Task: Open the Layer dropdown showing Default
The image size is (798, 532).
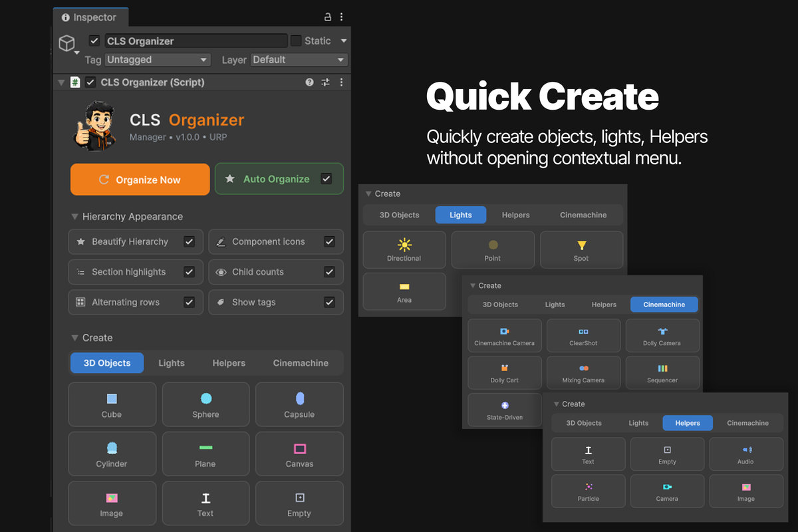Action: point(299,60)
